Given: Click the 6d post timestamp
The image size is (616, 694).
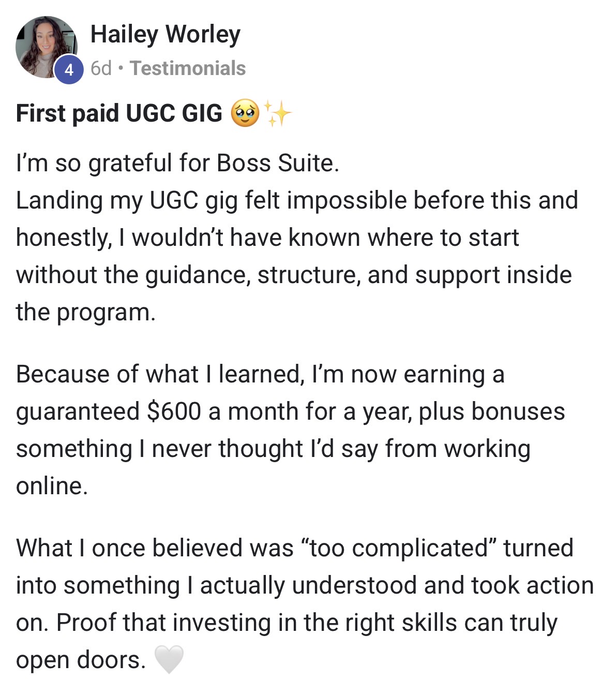Looking at the screenshot, I should click(101, 68).
